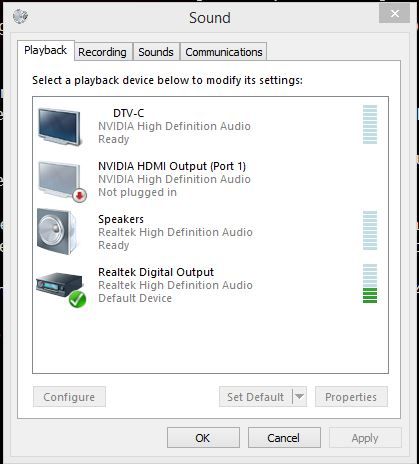This screenshot has width=419, height=464.
Task: Open device Properties button
Action: click(x=351, y=397)
